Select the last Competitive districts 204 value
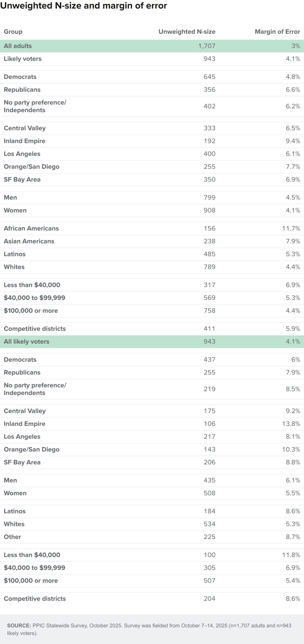The width and height of the screenshot is (304, 644). coord(209,599)
